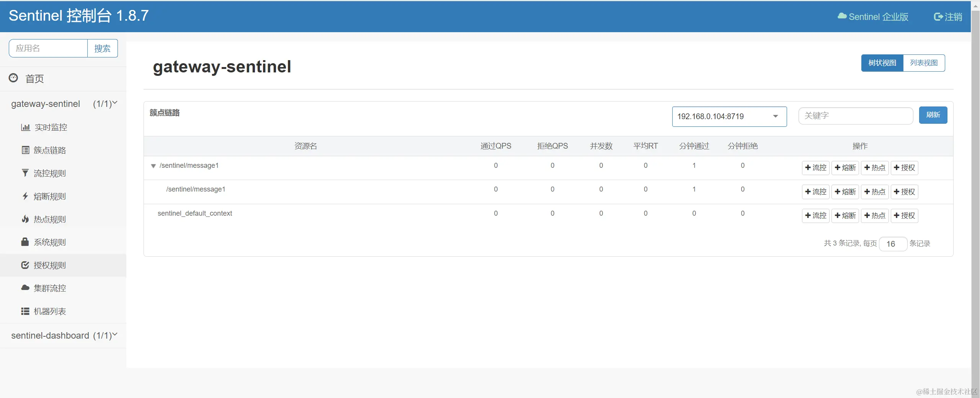The height and width of the screenshot is (398, 980).
Task: Focus the 应用名 search input
Action: click(48, 48)
